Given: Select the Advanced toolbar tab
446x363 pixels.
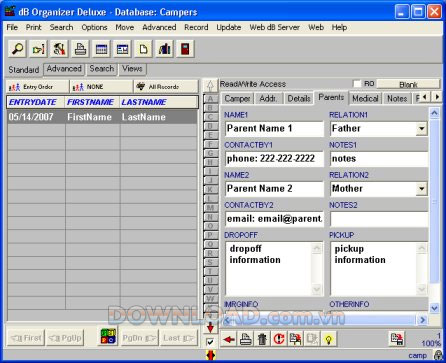Looking at the screenshot, I should pos(64,69).
